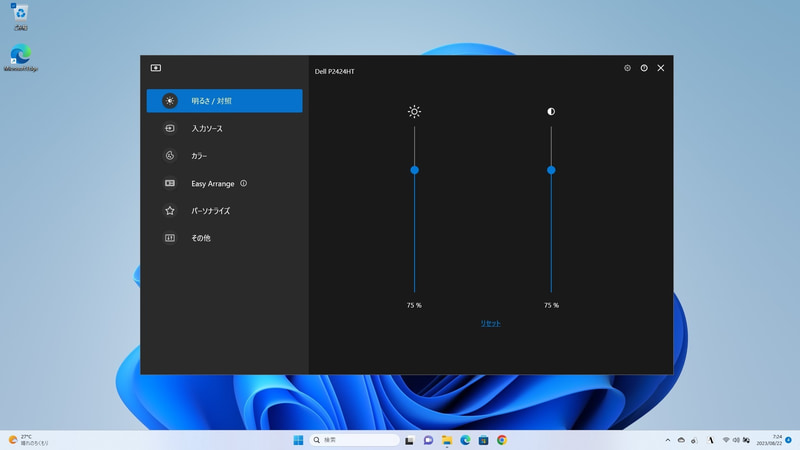Click the display manager logo icon in sidebar header

pos(156,68)
